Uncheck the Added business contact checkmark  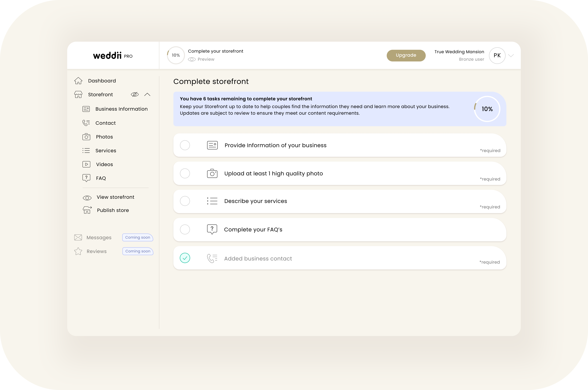(185, 258)
